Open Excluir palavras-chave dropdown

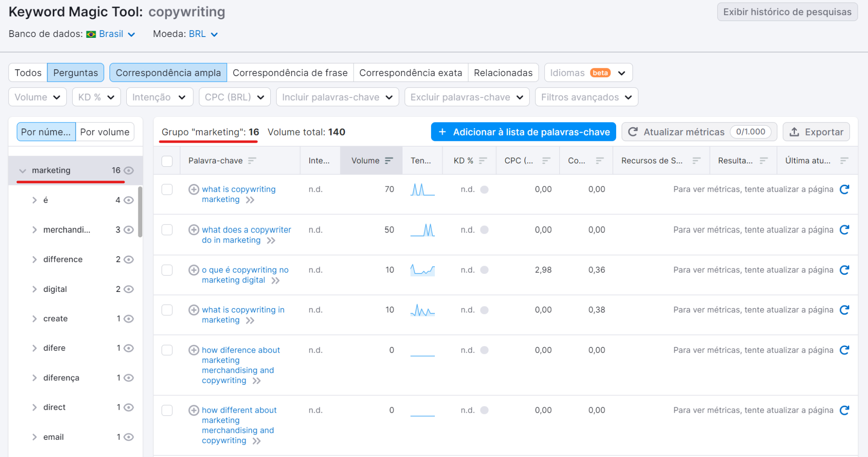click(x=467, y=97)
